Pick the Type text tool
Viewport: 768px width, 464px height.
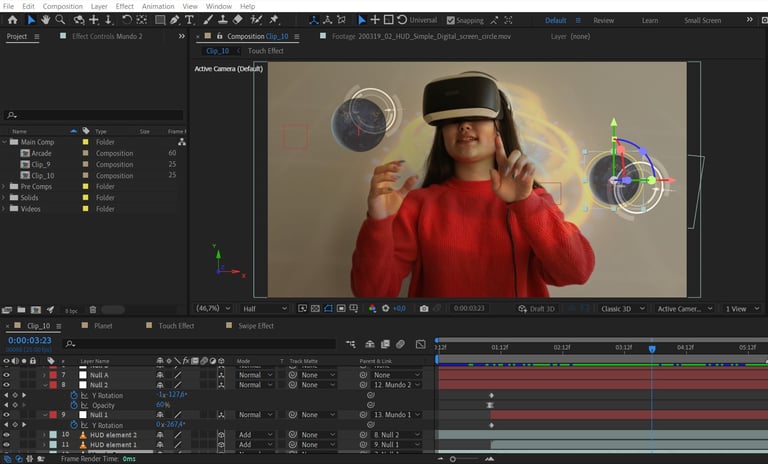(x=190, y=20)
